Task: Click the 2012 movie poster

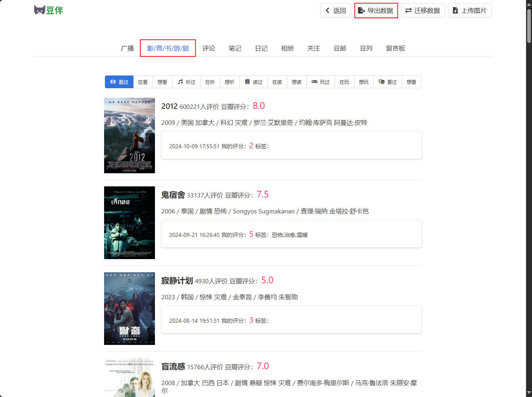Action: click(130, 136)
